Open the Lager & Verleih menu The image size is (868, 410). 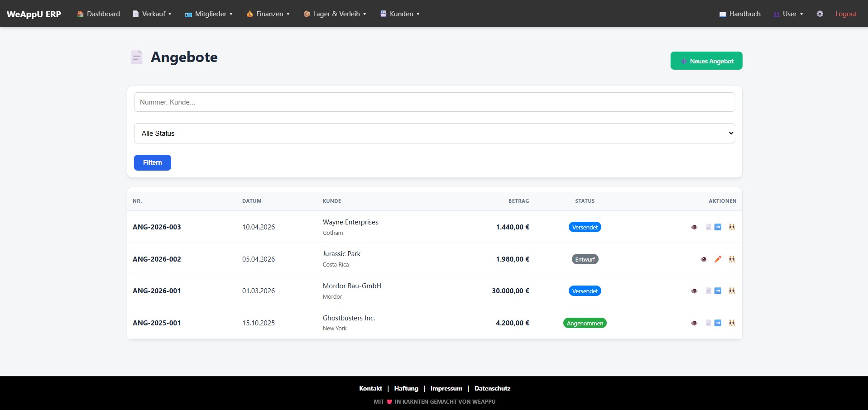coord(335,14)
